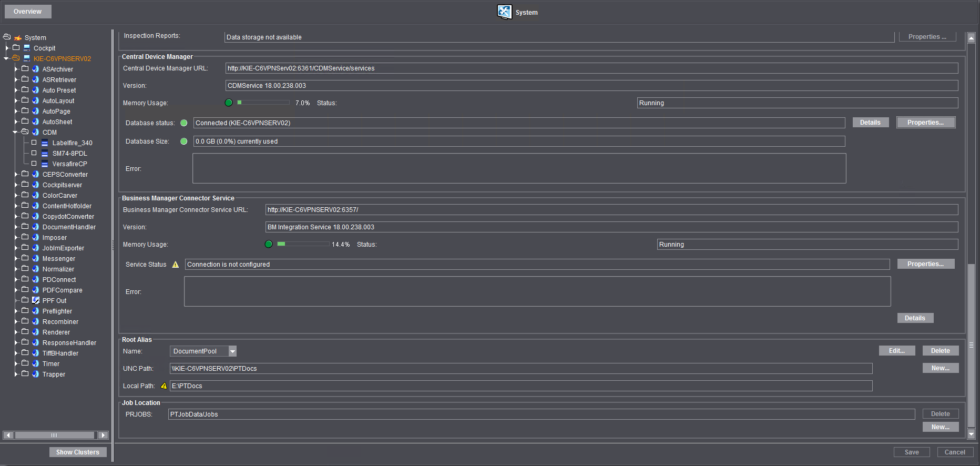Select ResponseHandler in the tree

point(69,343)
